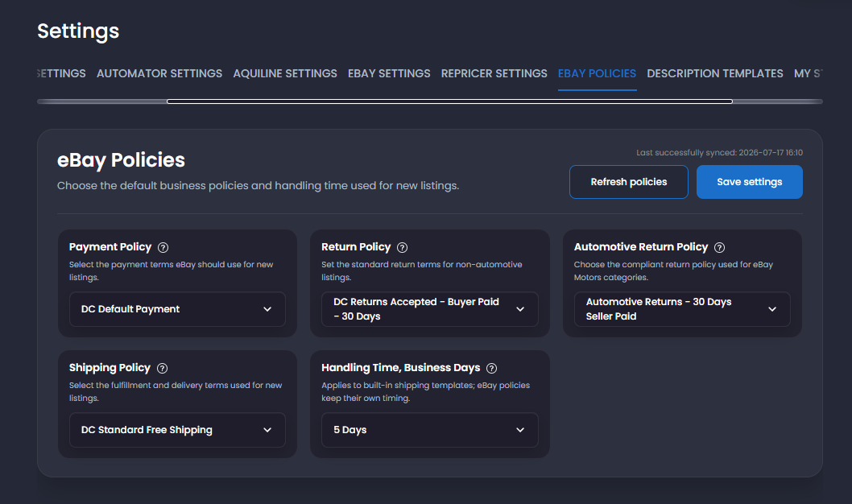852x504 pixels.
Task: Expand the 5 Days handling time dropdown
Action: [430, 430]
